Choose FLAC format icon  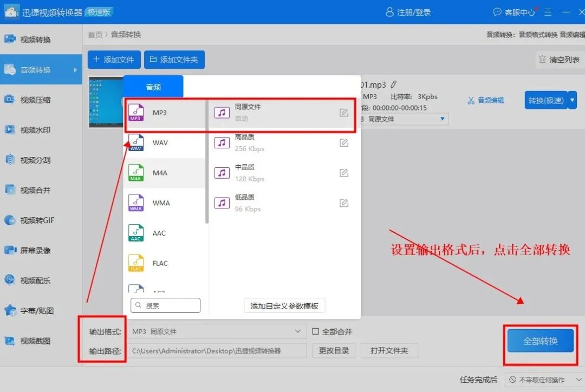136,263
